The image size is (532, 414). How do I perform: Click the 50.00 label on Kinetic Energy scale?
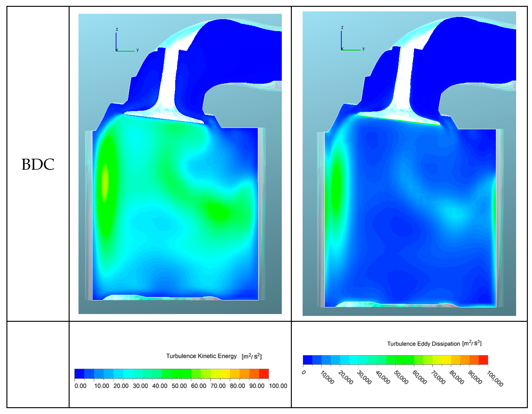(x=179, y=386)
